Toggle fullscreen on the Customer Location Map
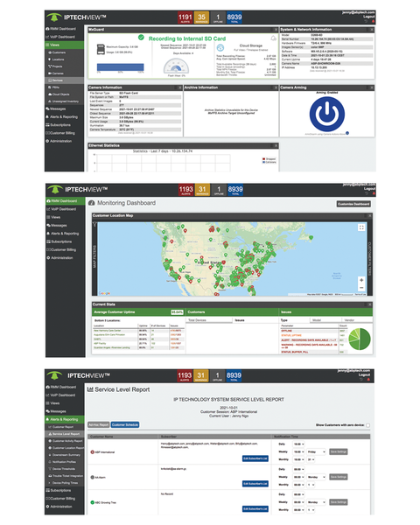This screenshot has width=420, height=525. [361, 227]
